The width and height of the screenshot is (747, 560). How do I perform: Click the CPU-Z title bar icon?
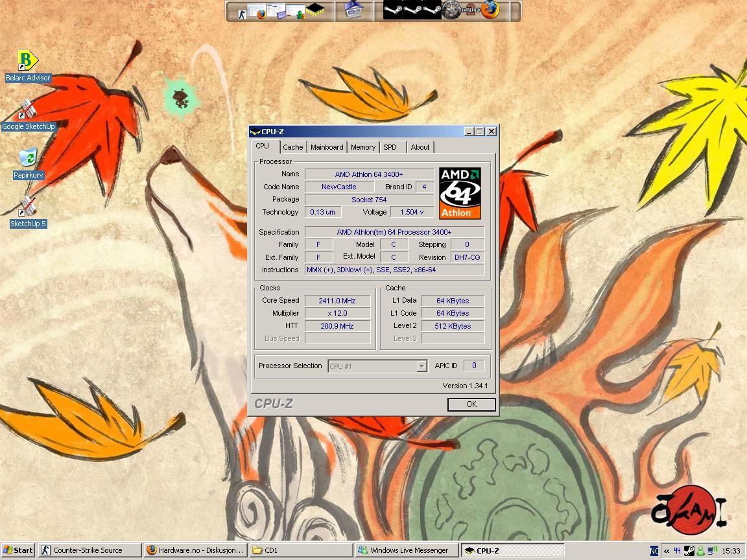pos(255,132)
